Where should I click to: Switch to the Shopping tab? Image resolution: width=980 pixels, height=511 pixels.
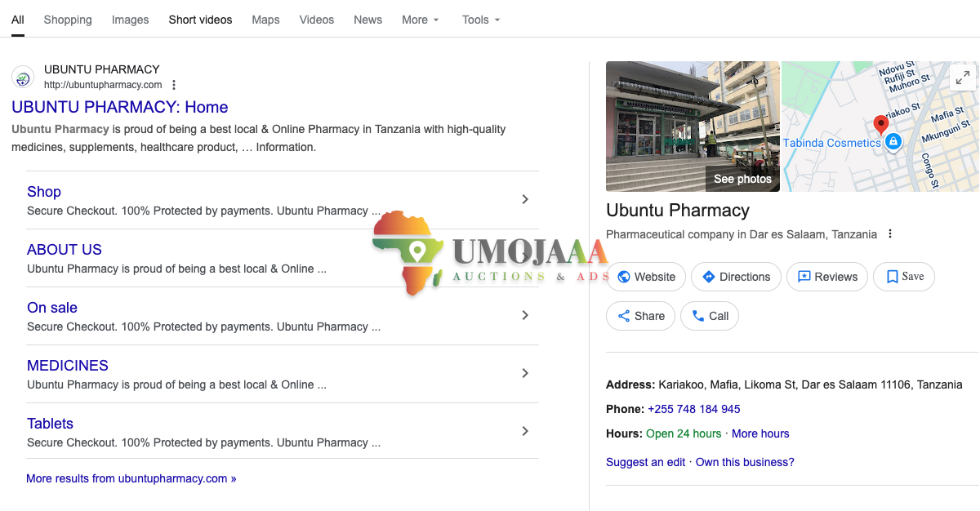point(68,20)
